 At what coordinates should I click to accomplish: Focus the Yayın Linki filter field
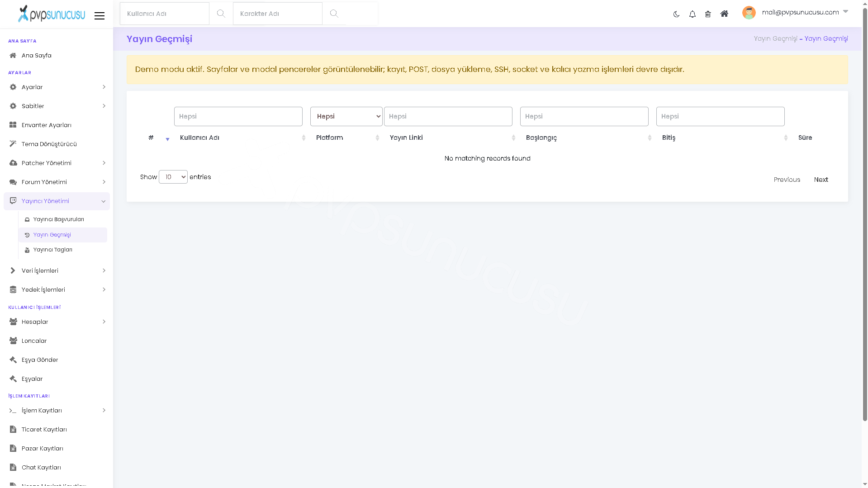[x=448, y=116]
